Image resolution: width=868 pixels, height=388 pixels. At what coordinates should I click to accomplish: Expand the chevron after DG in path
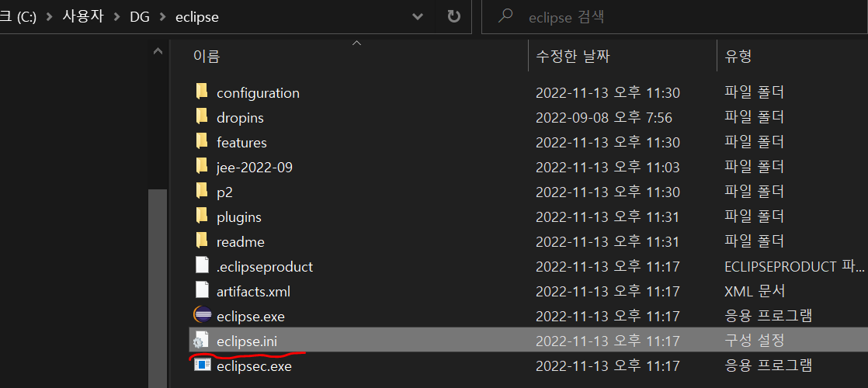162,17
